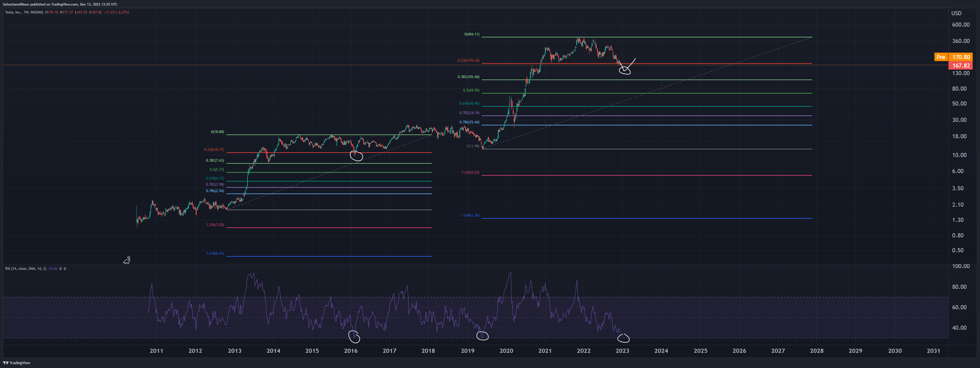
Task: Select the 1.236(1.02) Fibonacci label
Action: point(215,225)
